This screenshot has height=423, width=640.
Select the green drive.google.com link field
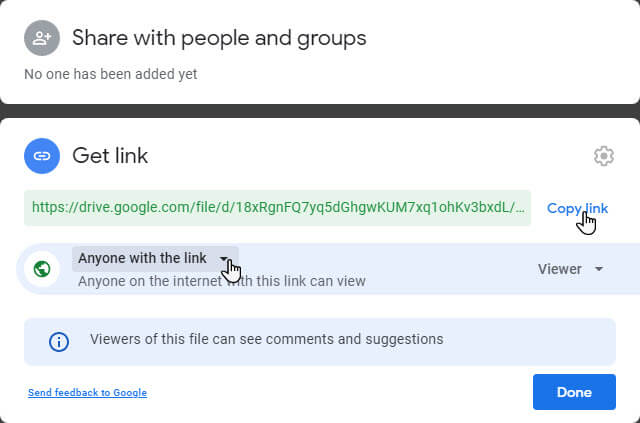click(x=277, y=208)
